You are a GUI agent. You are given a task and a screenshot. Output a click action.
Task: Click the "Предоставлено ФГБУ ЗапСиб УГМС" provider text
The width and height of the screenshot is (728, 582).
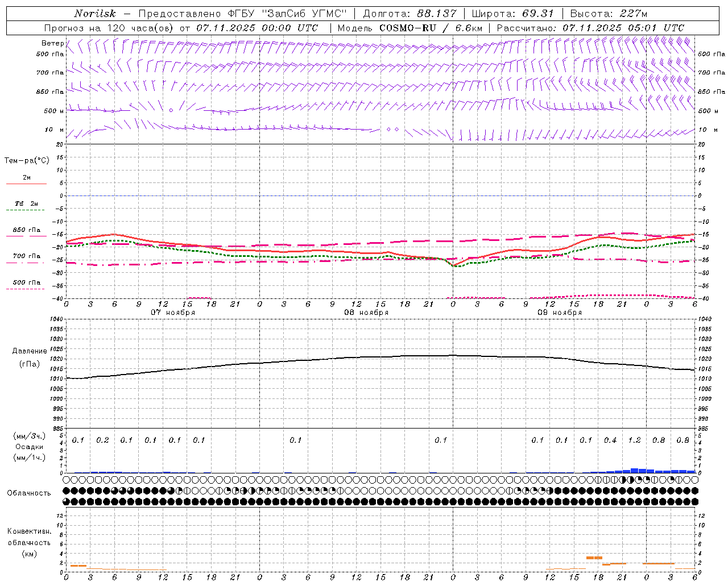pos(243,14)
